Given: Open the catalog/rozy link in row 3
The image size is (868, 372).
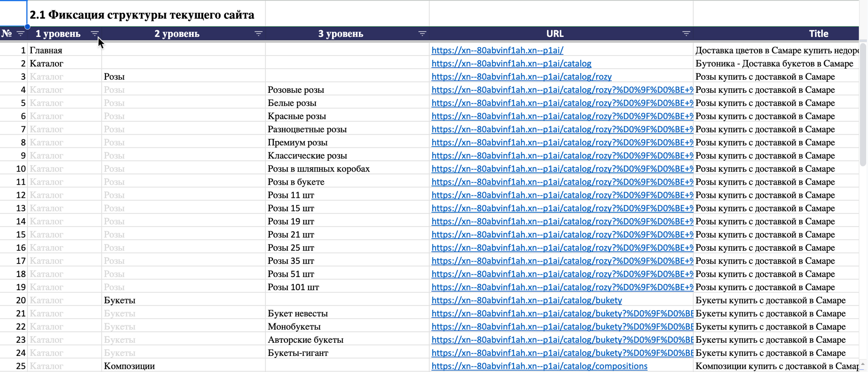Looking at the screenshot, I should pyautogui.click(x=521, y=77).
